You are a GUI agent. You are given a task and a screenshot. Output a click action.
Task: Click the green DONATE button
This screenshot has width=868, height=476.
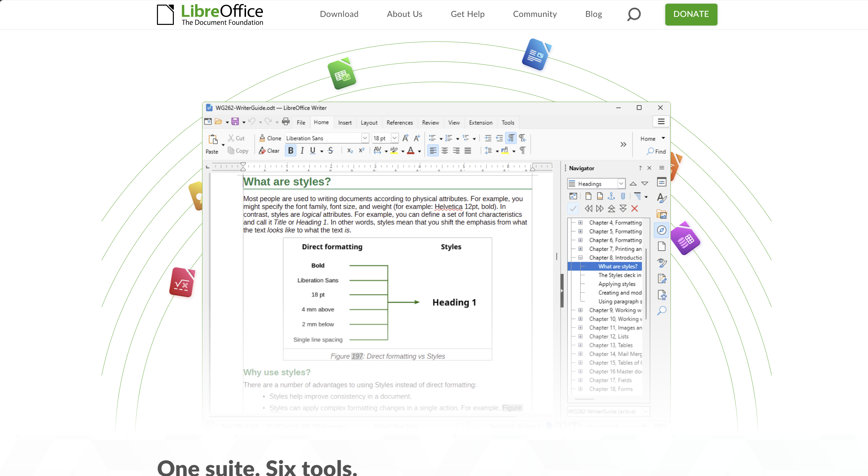coord(691,14)
